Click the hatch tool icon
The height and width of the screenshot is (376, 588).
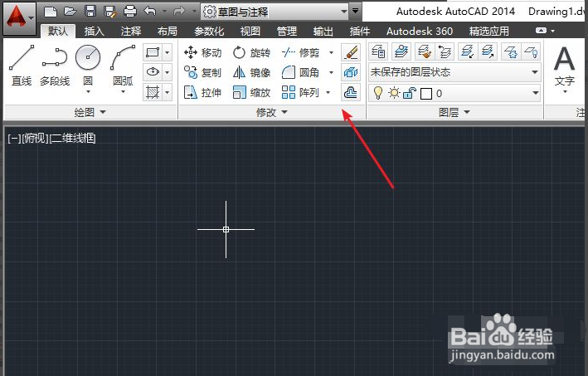153,91
